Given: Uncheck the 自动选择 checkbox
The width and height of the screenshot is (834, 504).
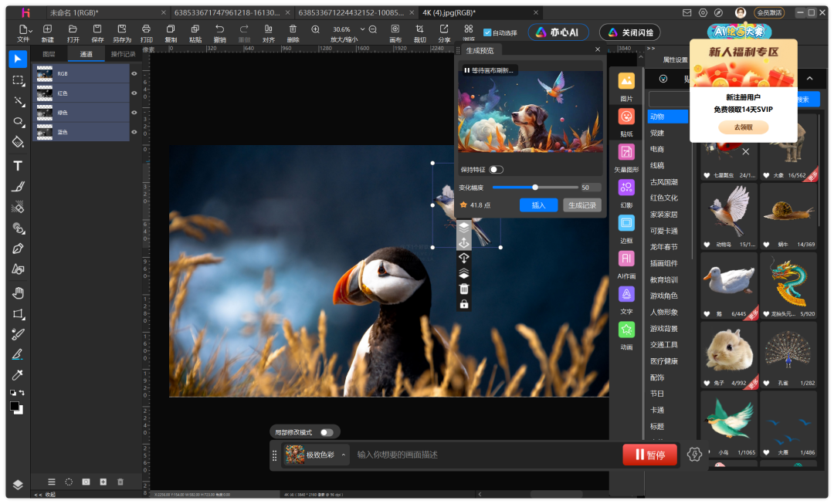Looking at the screenshot, I should 487,32.
